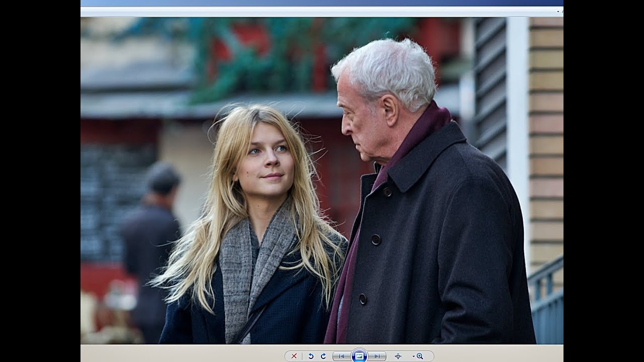
Task: Rotate the photo clockwise
Action: [x=323, y=356]
